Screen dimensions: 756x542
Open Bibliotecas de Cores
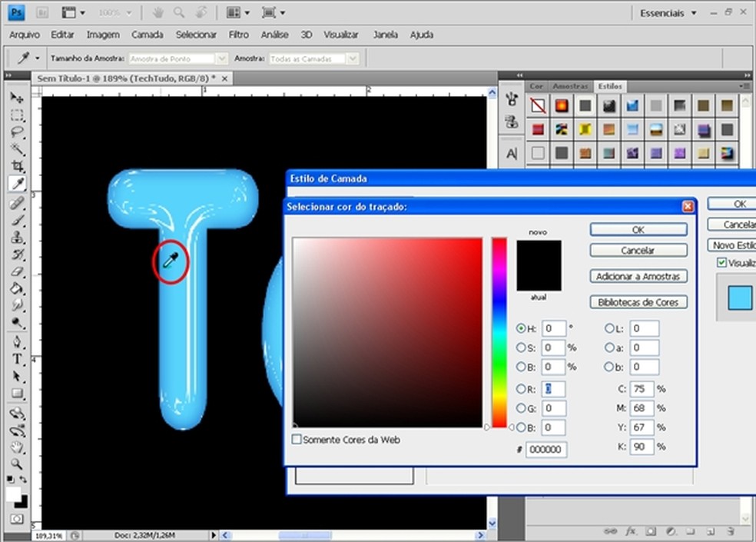pos(638,302)
